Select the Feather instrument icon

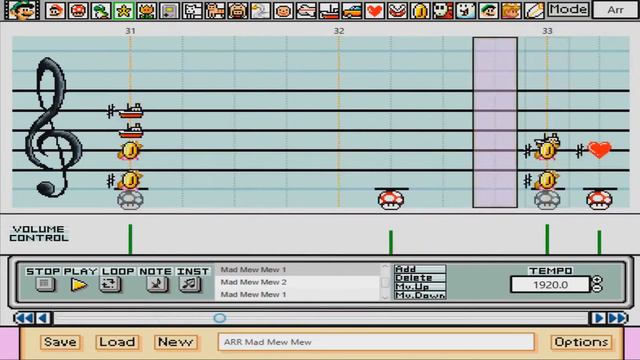tap(534, 10)
